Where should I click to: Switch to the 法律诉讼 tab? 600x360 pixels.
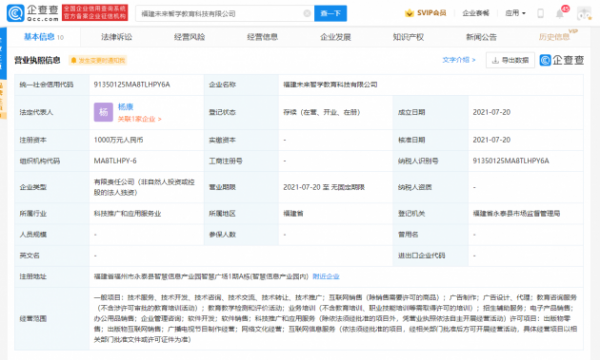[x=117, y=37]
